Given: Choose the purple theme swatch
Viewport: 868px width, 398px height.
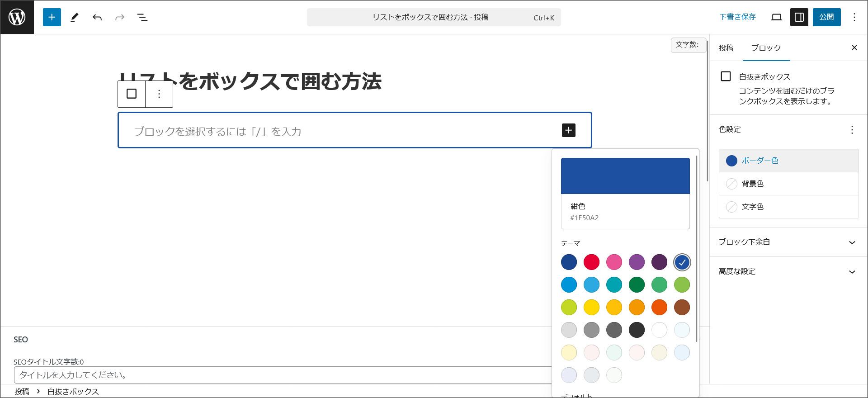Looking at the screenshot, I should [x=637, y=262].
